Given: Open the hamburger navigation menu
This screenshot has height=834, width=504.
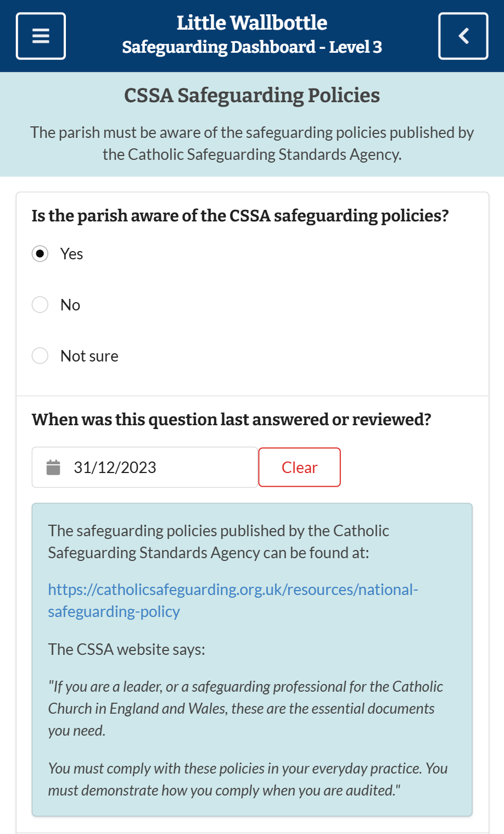Looking at the screenshot, I should pyautogui.click(x=41, y=36).
